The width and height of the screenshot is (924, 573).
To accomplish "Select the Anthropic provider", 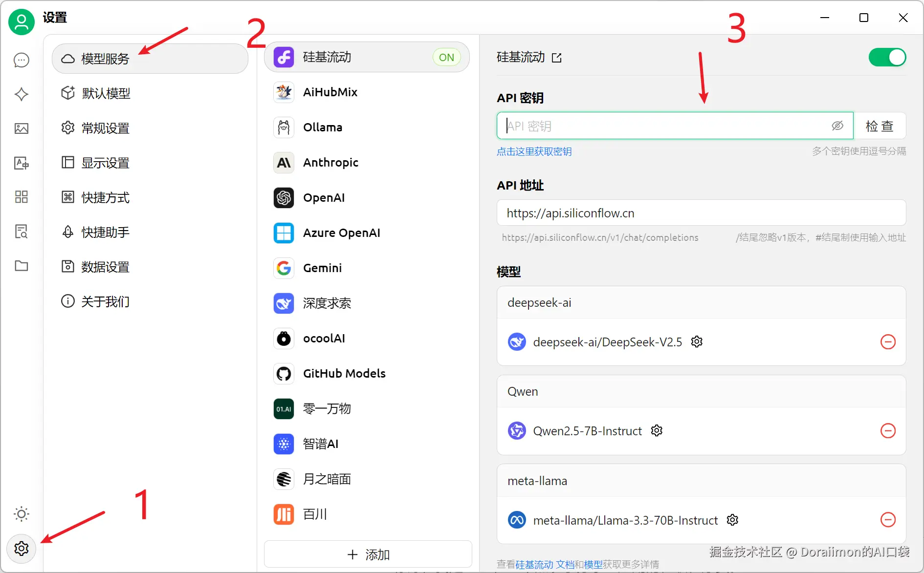I will (367, 163).
